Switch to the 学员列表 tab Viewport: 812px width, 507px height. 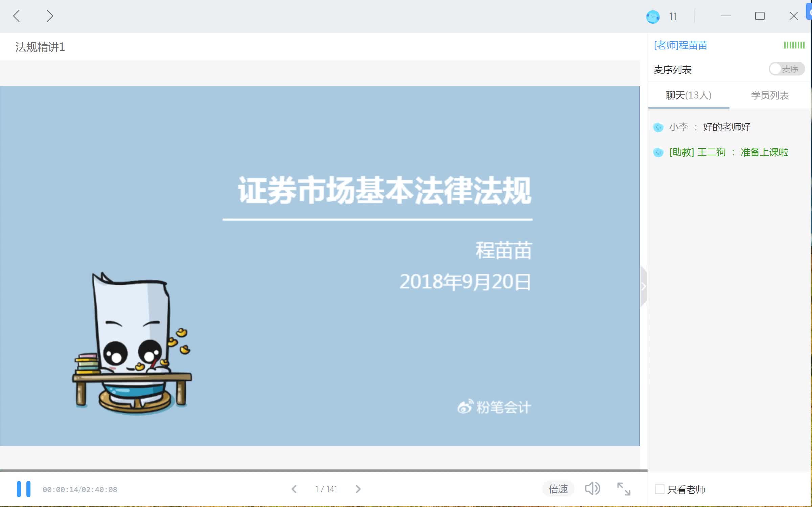click(x=770, y=95)
